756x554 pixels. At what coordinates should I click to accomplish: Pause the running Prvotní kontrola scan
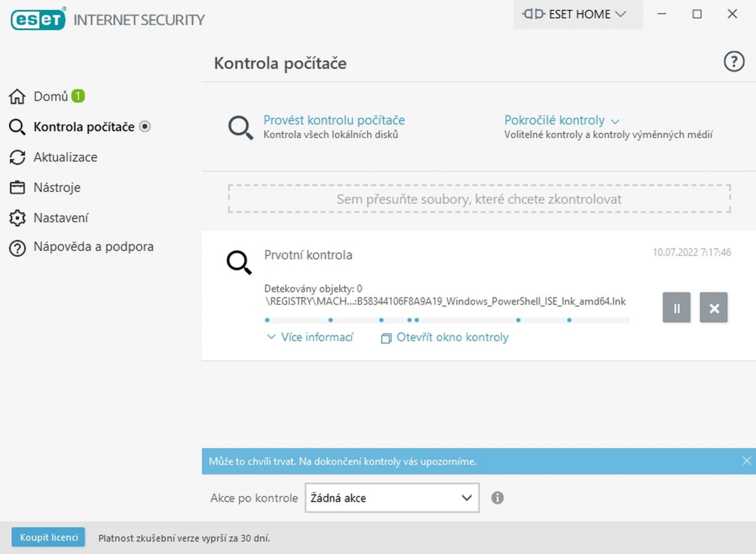[676, 308]
